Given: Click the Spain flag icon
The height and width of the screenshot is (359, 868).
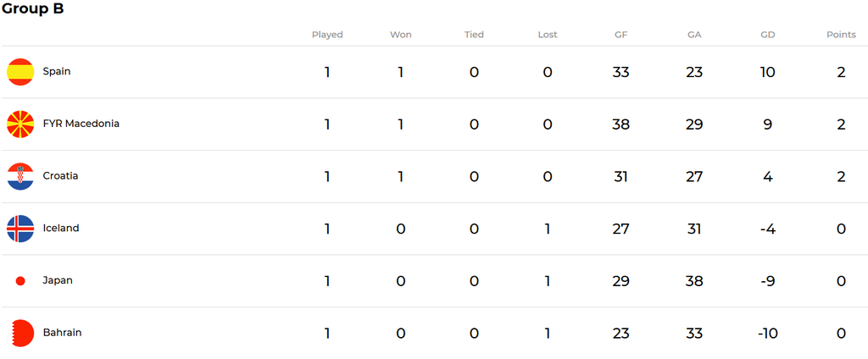Looking at the screenshot, I should 20,72.
